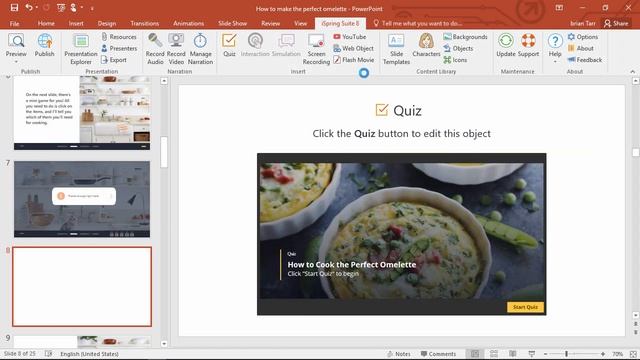Expand the Preview dropdown arrow
Viewport: 640px width, 360px height.
[16, 62]
